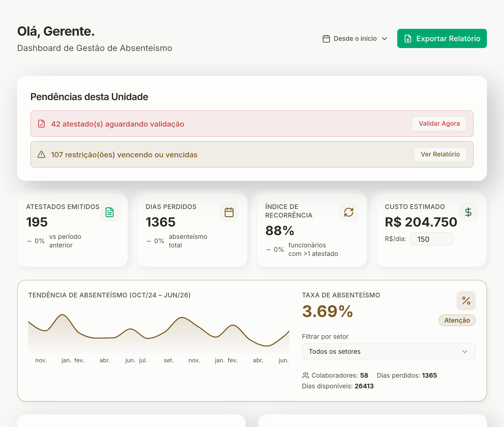The height and width of the screenshot is (427, 504).
Task: Click the Taxa de Absenteísmo title
Action: pos(341,295)
